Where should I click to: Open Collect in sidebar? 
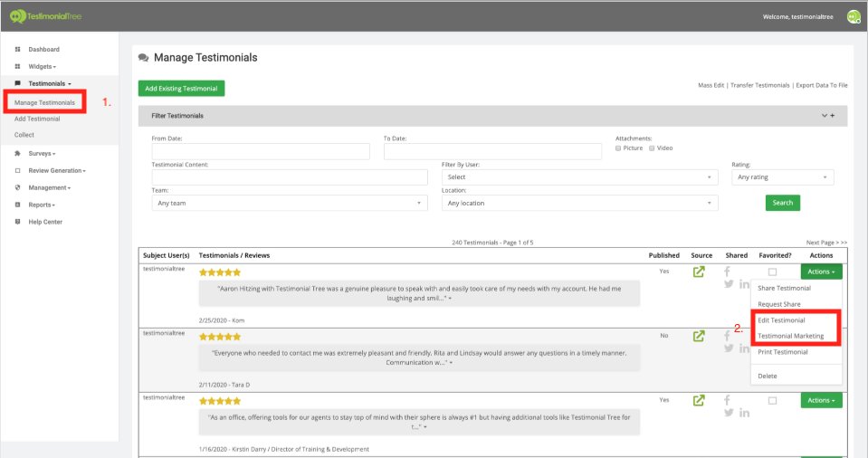pyautogui.click(x=24, y=135)
